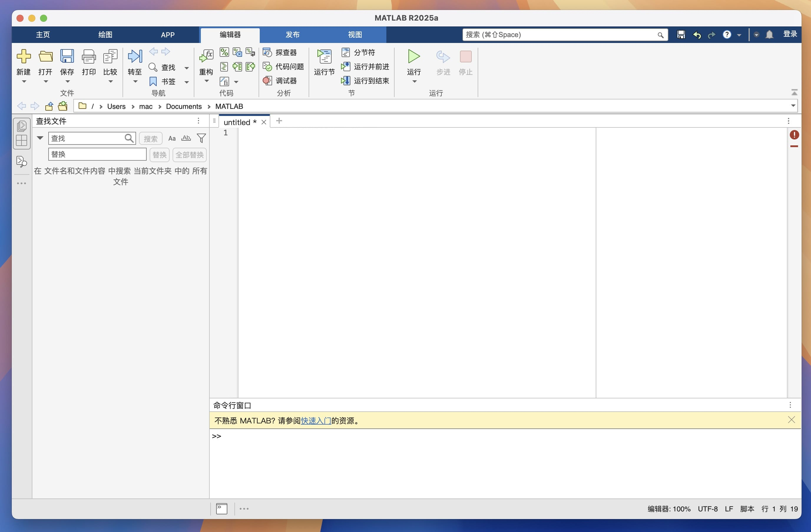Click the Run Section (运行节) icon
The width and height of the screenshot is (811, 532).
(x=324, y=56)
